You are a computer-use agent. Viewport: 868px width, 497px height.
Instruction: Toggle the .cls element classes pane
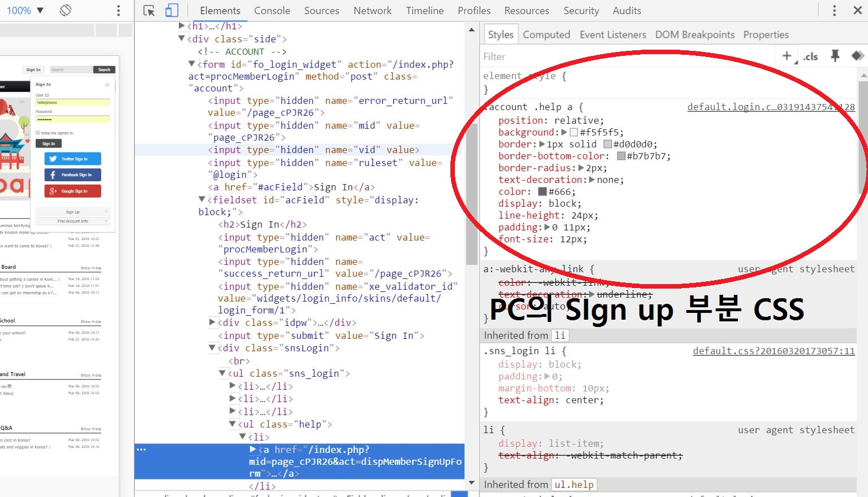[x=810, y=56]
